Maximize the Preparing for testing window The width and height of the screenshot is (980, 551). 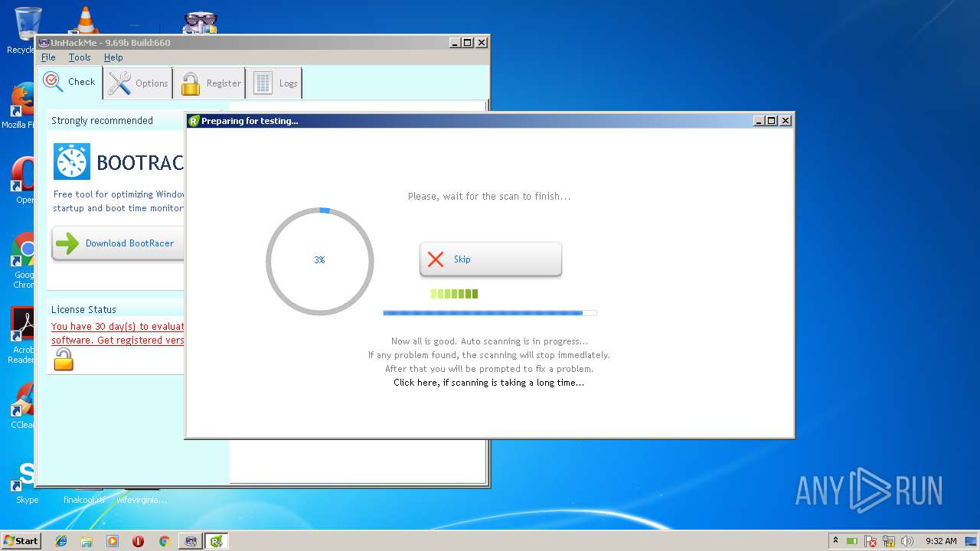click(x=772, y=121)
